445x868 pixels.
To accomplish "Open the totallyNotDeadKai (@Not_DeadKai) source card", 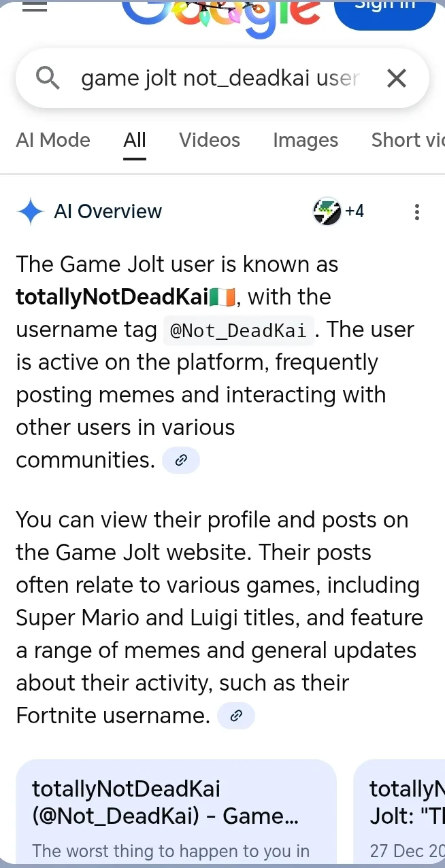I will pos(176,813).
